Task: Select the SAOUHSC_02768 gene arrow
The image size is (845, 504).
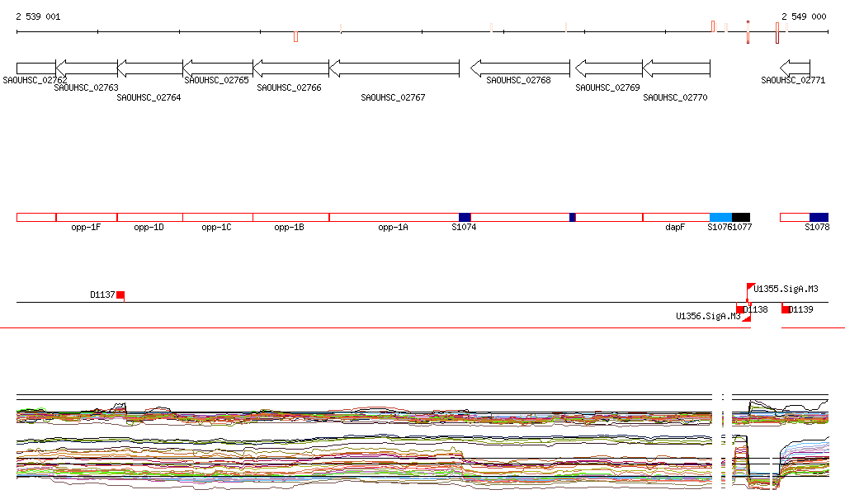Action: coord(519,68)
